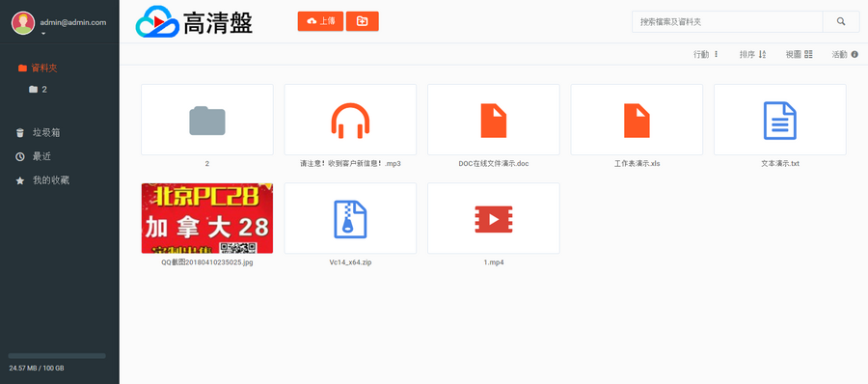Click the 文本演示.txt file name
Viewport: 868px width, 384px height.
(780, 164)
